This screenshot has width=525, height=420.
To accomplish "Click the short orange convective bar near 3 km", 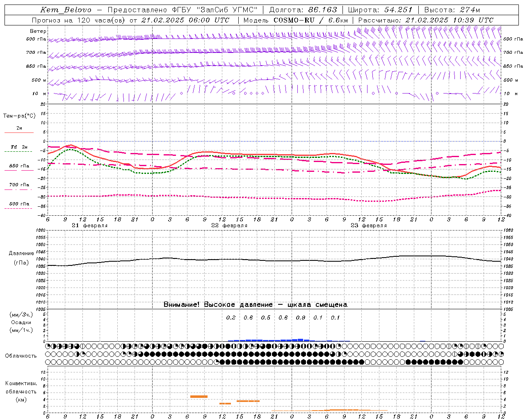I will [225, 404].
